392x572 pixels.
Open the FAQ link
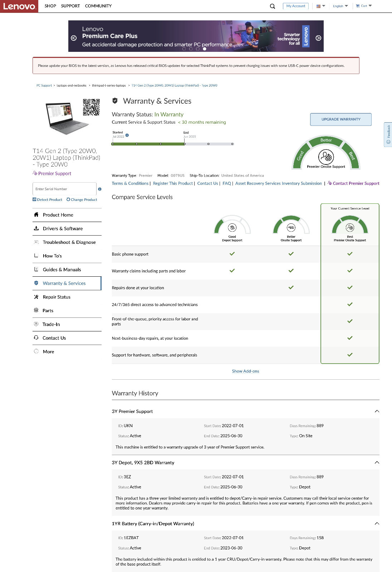[x=227, y=183]
